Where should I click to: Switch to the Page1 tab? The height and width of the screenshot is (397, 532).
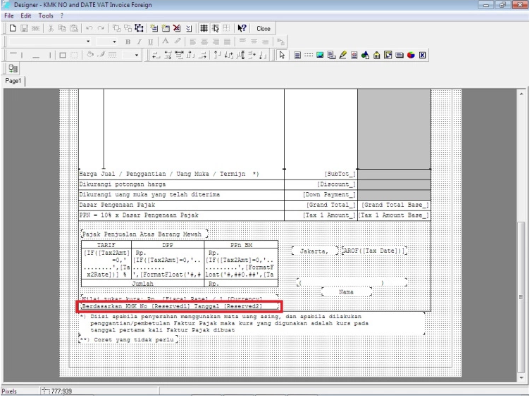[13, 81]
